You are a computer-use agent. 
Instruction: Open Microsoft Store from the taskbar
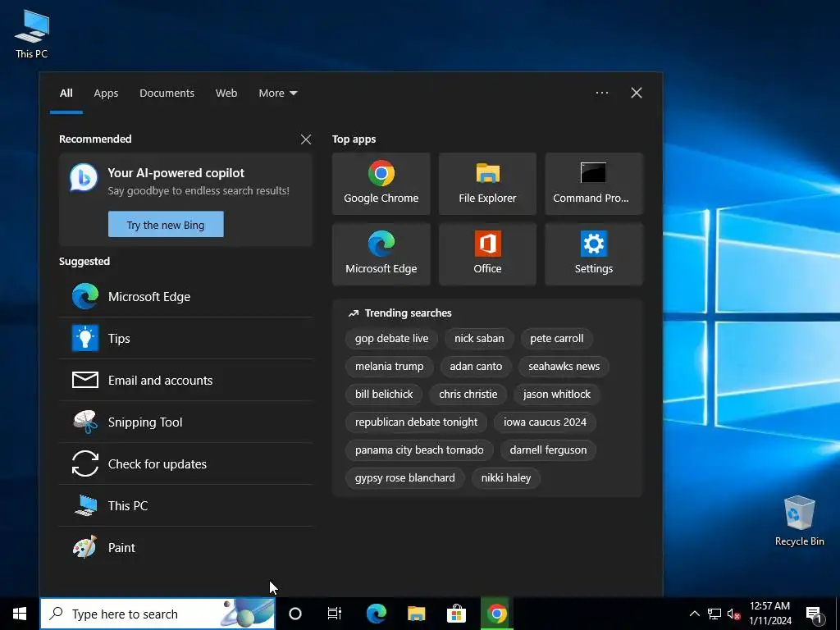click(456, 614)
